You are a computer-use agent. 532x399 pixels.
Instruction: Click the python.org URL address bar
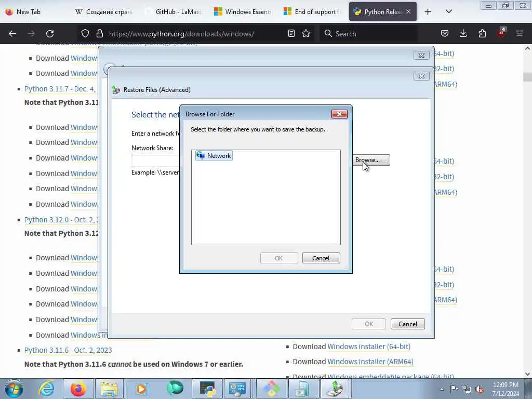click(181, 34)
